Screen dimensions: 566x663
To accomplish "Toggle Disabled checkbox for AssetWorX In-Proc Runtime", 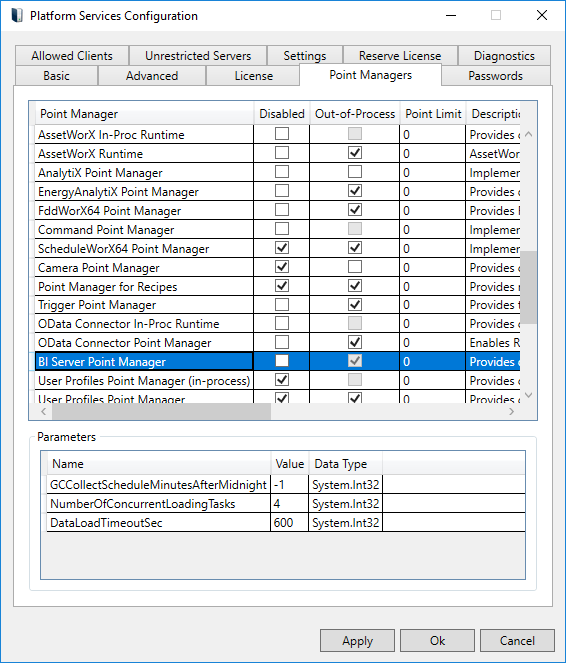I will click(x=282, y=134).
